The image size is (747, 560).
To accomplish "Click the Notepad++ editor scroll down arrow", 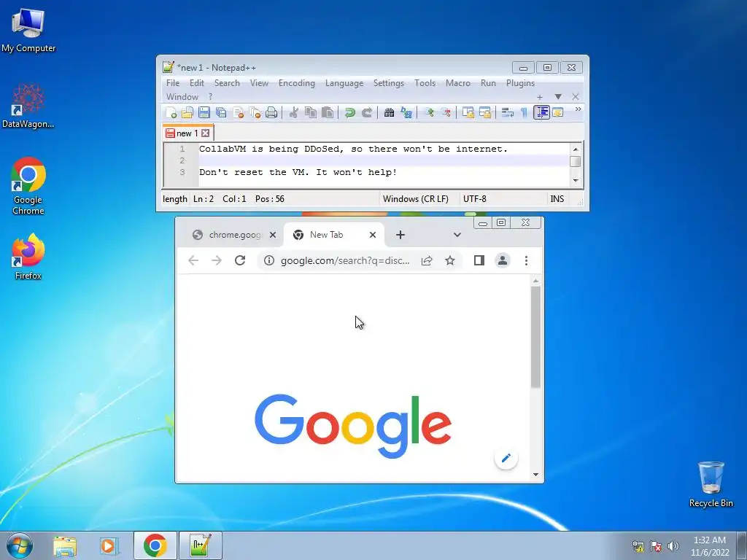I will click(x=576, y=181).
